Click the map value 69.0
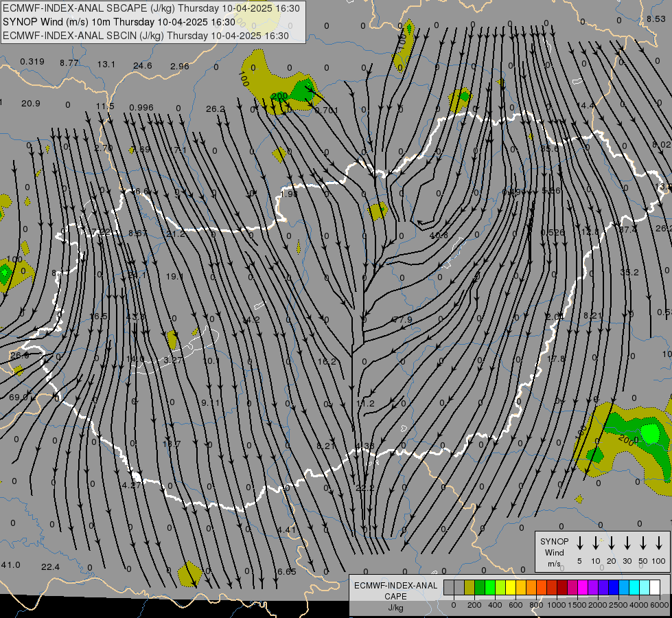The width and height of the screenshot is (672, 618). (x=19, y=397)
